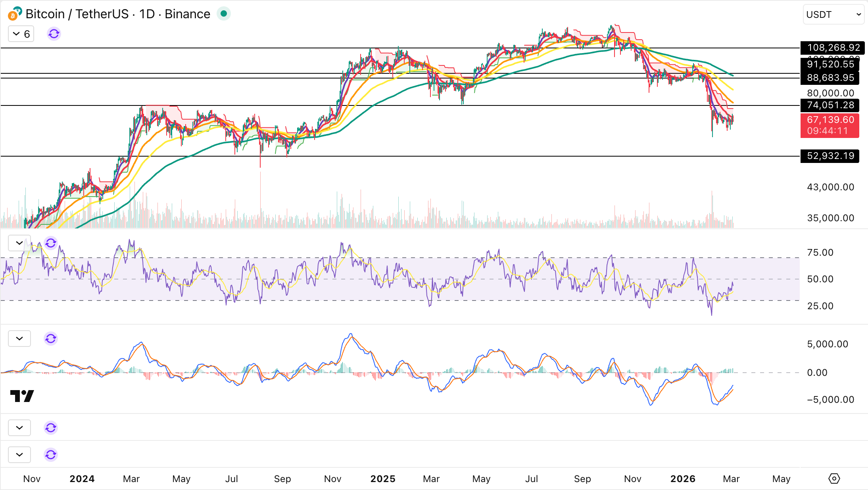The width and height of the screenshot is (868, 490).
Task: Expand the RSI pane legend chevron
Action: coord(19,243)
